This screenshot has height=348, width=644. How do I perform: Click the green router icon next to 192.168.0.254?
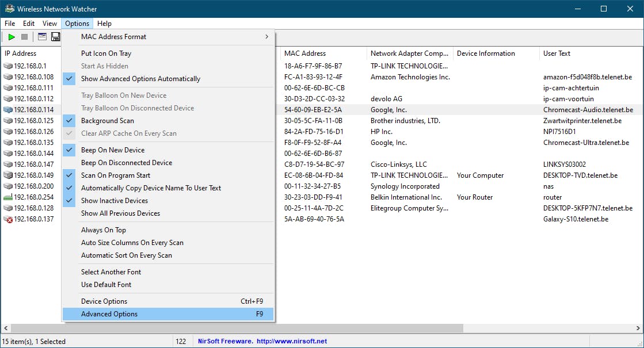tap(8, 197)
